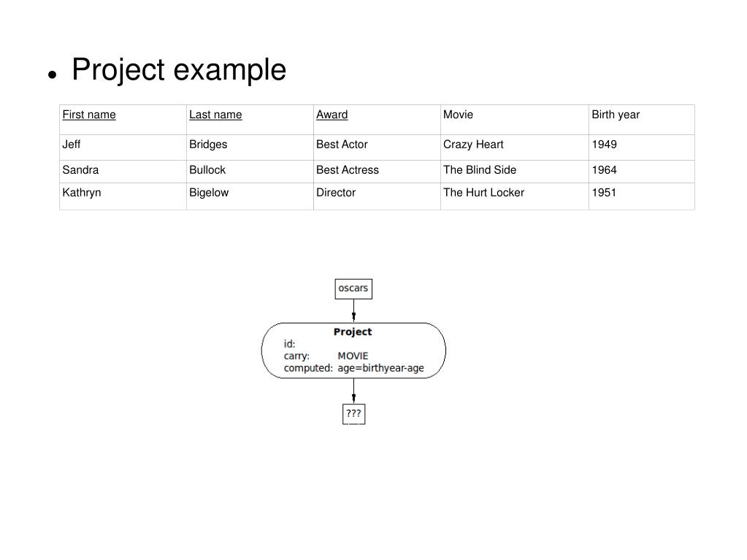Viewport: 747px width, 560px height.
Task: Select the Birth year column header
Action: pos(616,115)
